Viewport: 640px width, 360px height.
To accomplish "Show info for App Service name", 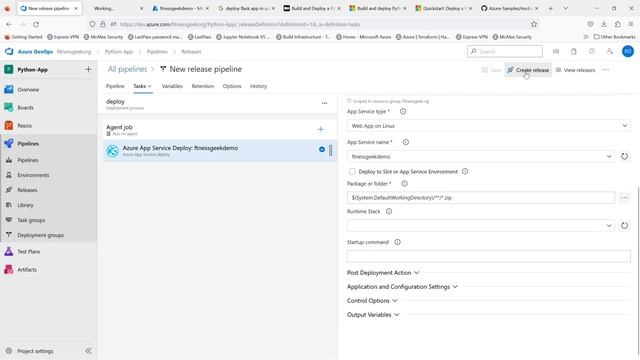I will [406, 142].
